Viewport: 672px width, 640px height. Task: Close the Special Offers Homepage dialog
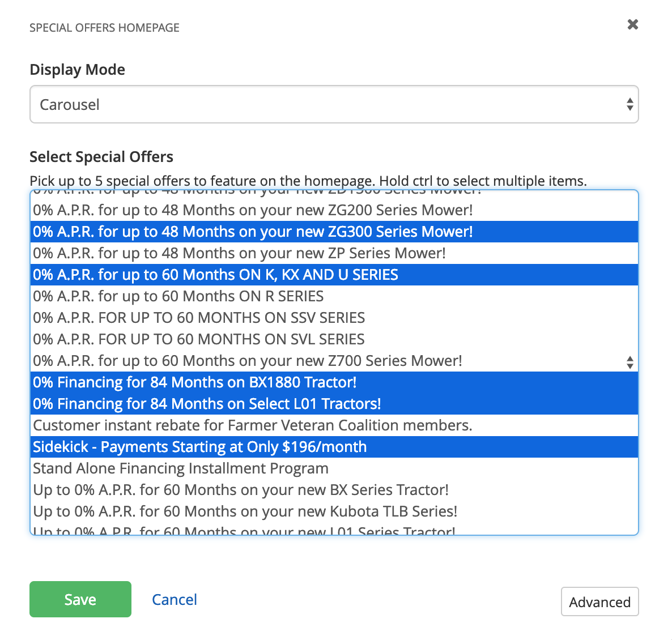(632, 24)
